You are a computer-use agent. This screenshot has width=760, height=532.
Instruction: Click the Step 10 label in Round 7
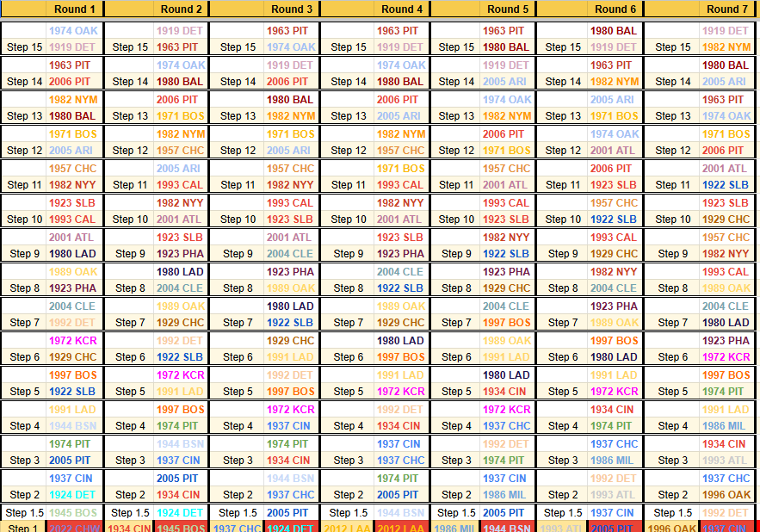[x=673, y=220]
